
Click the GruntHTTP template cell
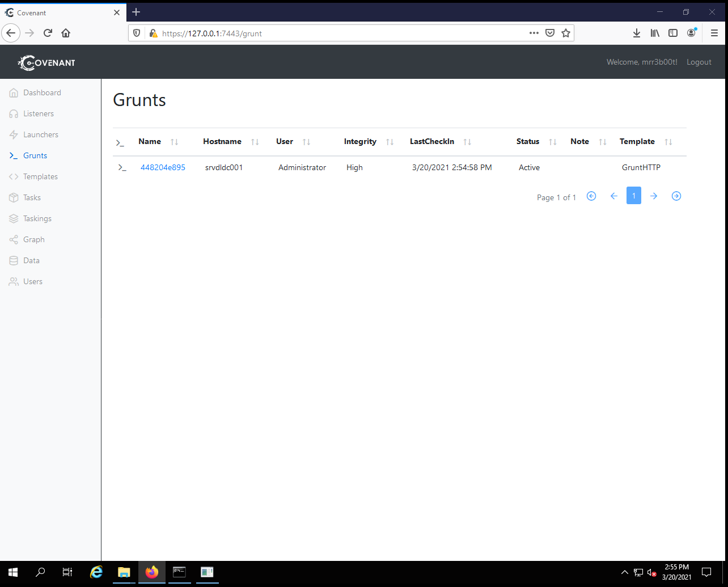(x=641, y=167)
